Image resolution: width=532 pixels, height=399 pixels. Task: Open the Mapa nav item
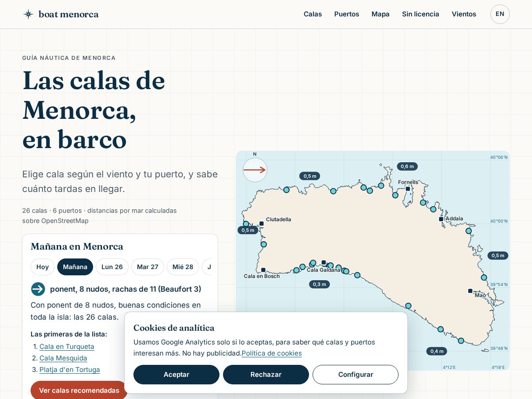coord(380,14)
